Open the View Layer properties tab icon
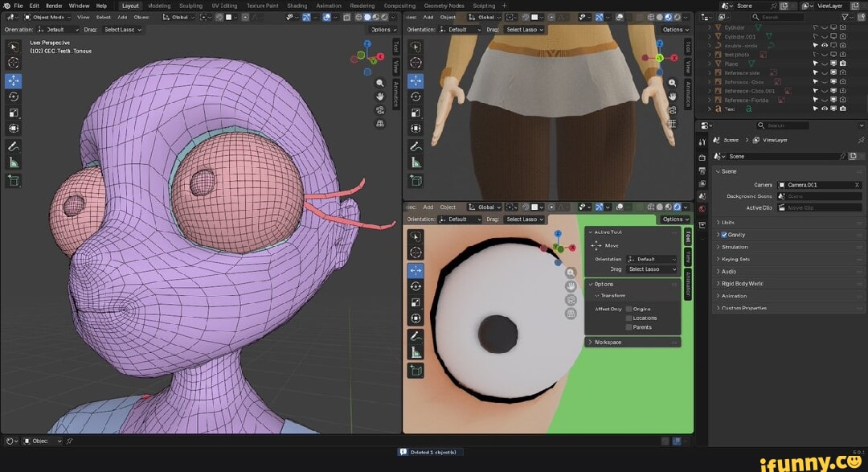This screenshot has height=472, width=868. (702, 183)
